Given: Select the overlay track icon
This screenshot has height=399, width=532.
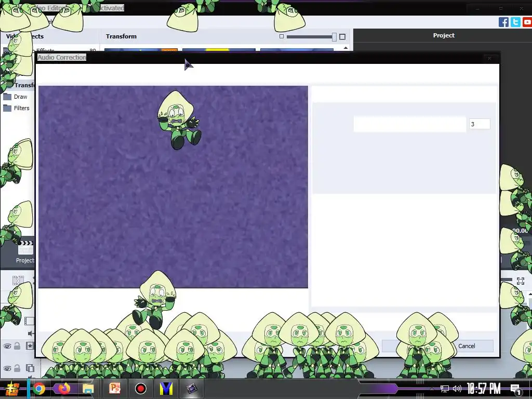Looking at the screenshot, I should coord(30,368).
